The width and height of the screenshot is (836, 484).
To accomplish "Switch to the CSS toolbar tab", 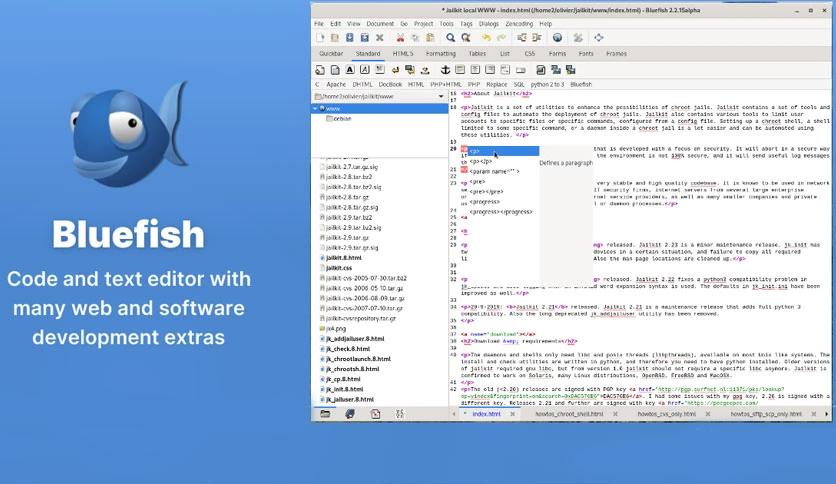I will [x=529, y=54].
